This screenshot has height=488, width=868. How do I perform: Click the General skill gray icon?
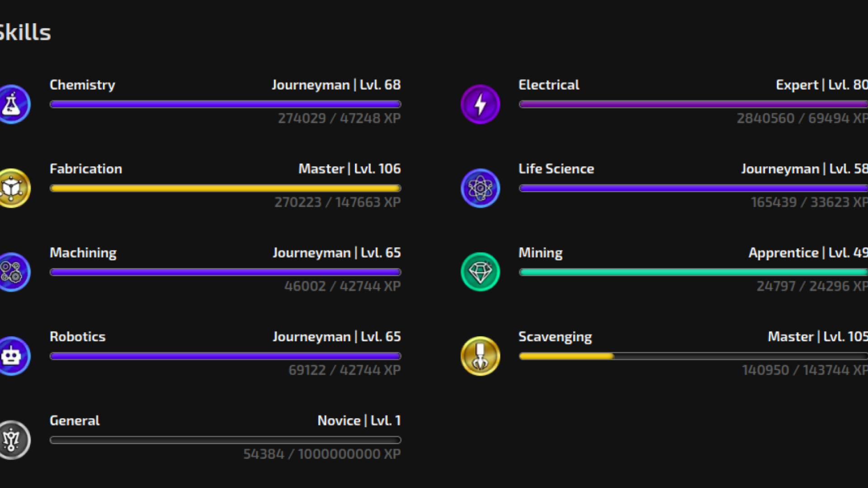coord(13,440)
